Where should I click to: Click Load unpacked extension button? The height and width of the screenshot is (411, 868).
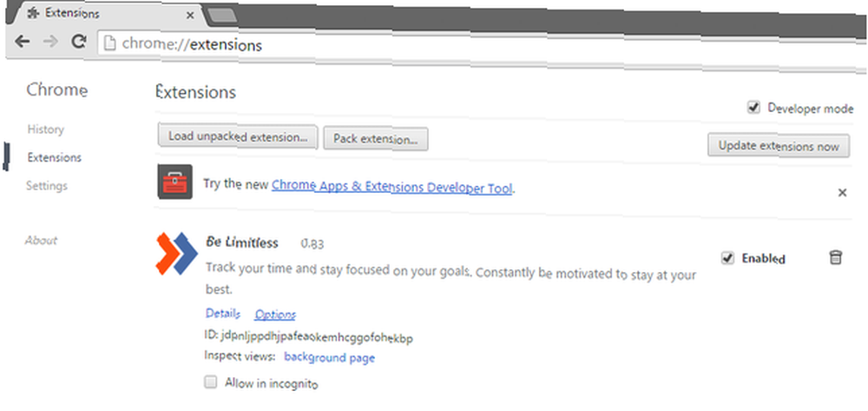click(238, 136)
